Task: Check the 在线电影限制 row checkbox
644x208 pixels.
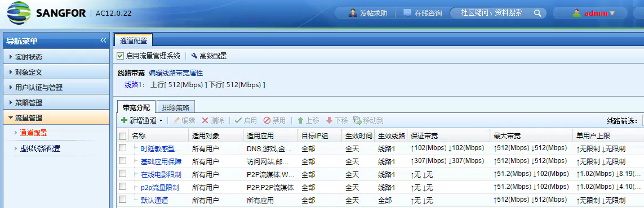Action: coord(122,174)
